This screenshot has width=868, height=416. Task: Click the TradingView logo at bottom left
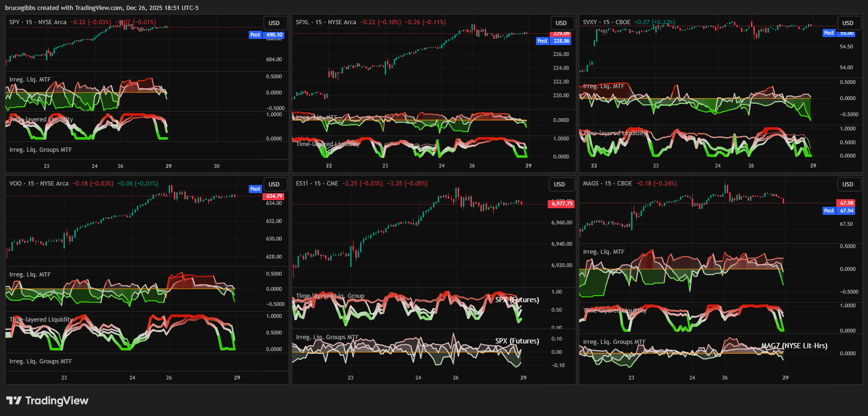click(x=47, y=400)
